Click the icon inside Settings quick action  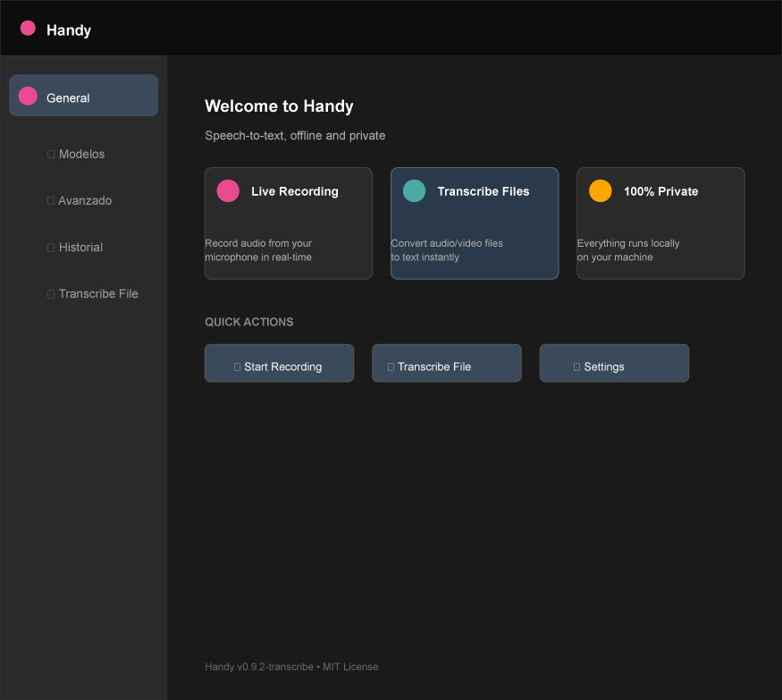pyautogui.click(x=576, y=367)
